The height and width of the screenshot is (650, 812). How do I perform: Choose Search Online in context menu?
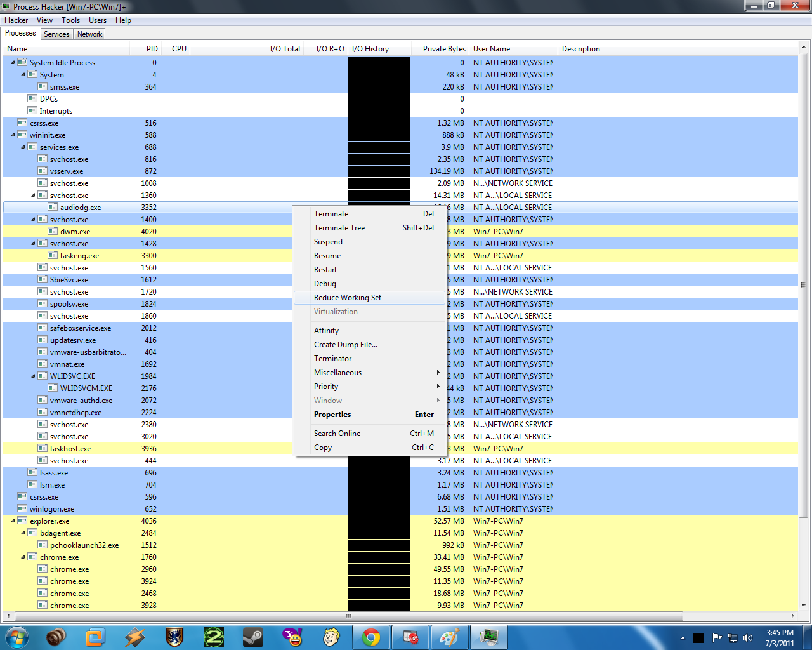[369, 434]
